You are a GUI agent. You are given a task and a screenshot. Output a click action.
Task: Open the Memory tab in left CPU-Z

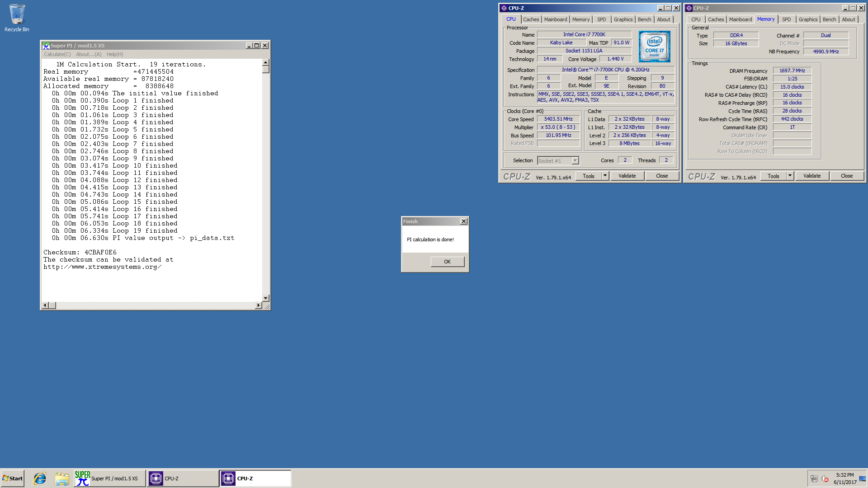580,19
